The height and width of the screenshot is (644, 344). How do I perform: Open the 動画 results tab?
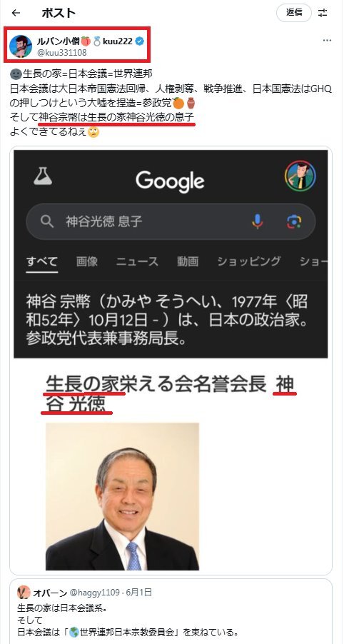tap(188, 261)
